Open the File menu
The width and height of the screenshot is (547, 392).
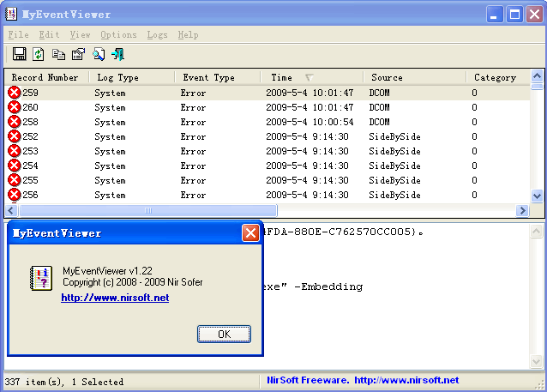point(19,35)
